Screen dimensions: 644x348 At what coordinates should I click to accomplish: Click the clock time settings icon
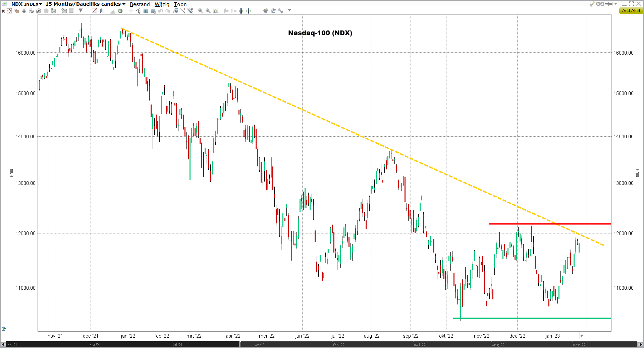pyautogui.click(x=39, y=11)
